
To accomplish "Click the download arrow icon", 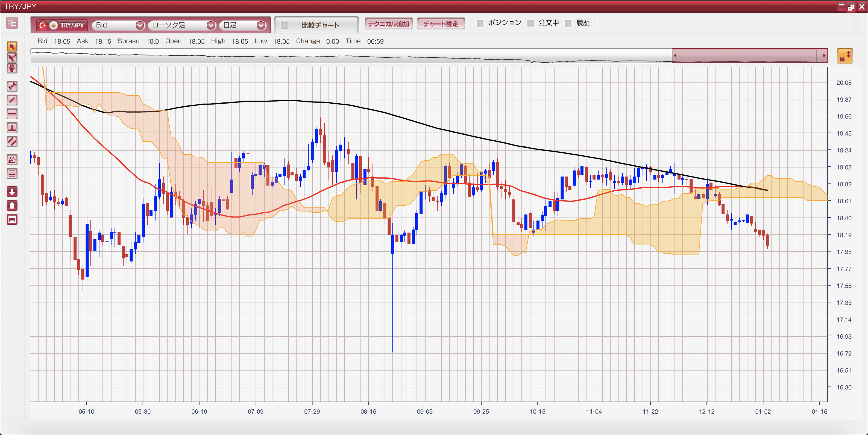I will click(x=12, y=192).
